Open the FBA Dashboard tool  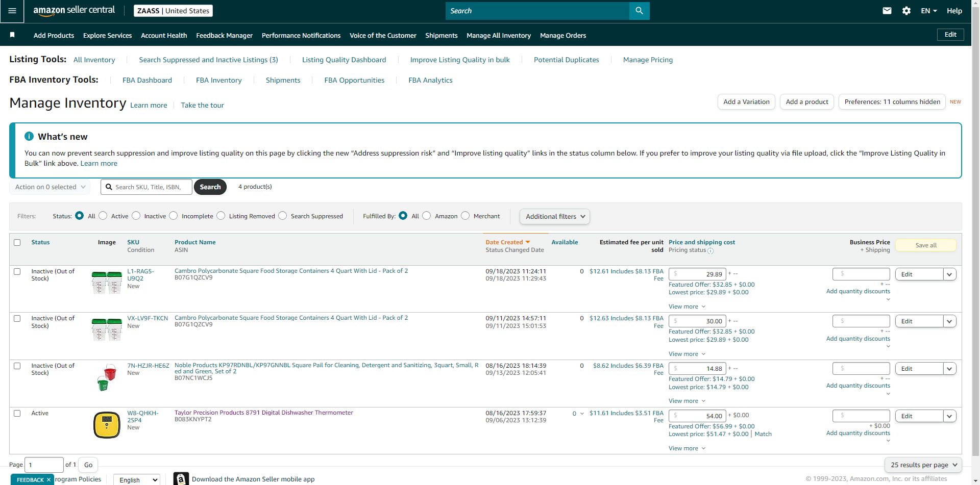(x=147, y=80)
